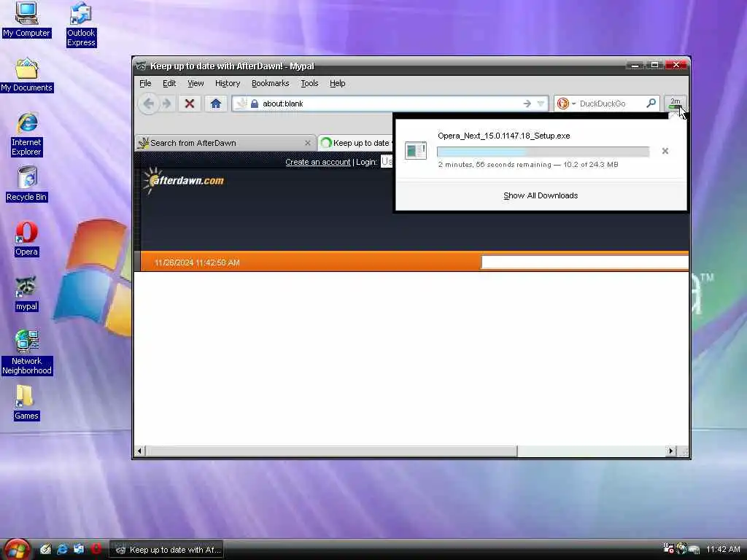The width and height of the screenshot is (747, 560).
Task: Cancel the Opera_Next download
Action: click(x=665, y=151)
